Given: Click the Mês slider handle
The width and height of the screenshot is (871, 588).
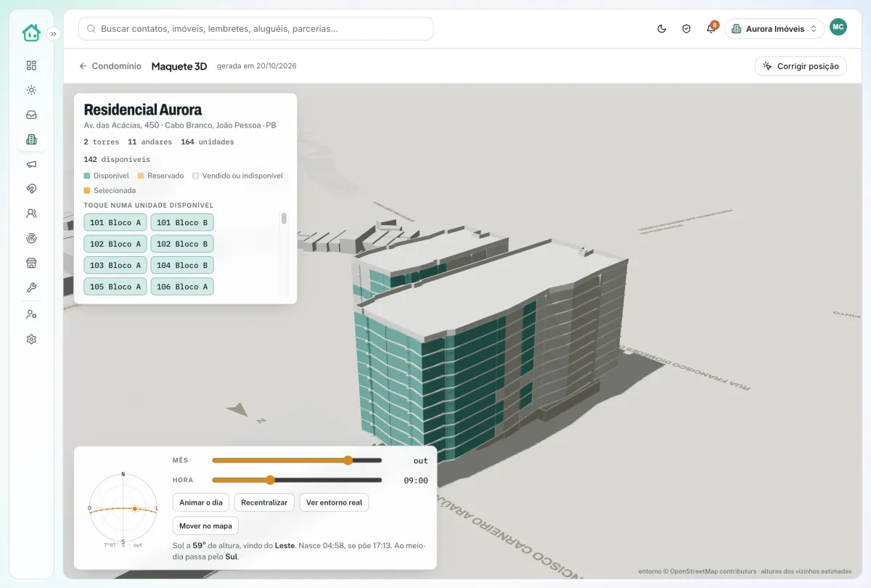Looking at the screenshot, I should pyautogui.click(x=348, y=460).
